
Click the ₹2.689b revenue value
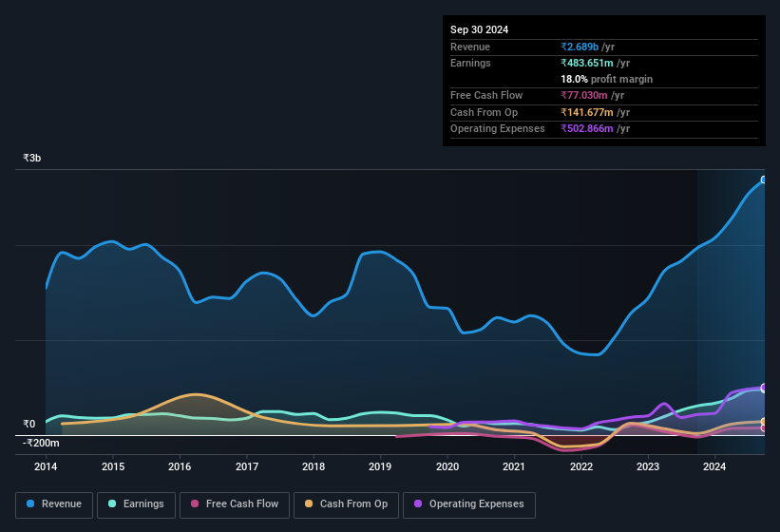click(x=580, y=47)
